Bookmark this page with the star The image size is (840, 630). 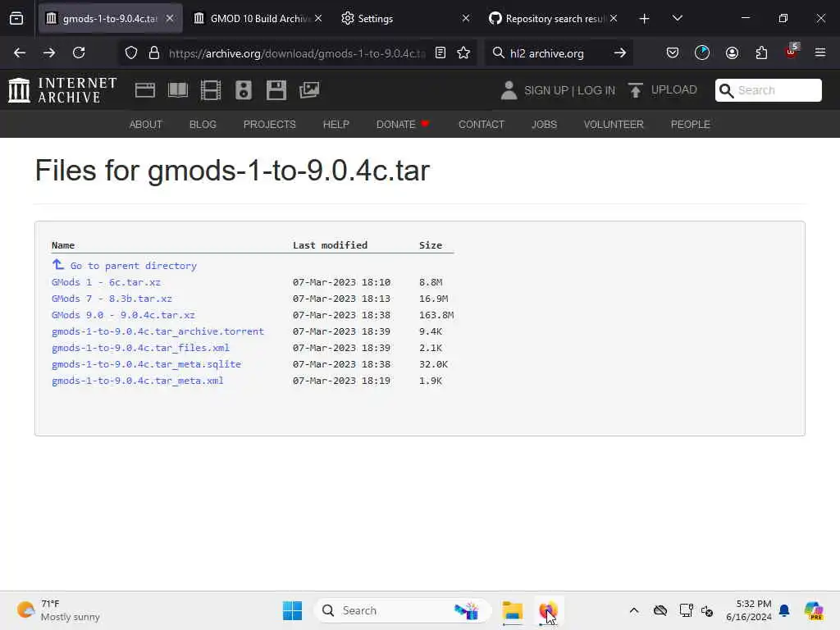[x=463, y=52]
